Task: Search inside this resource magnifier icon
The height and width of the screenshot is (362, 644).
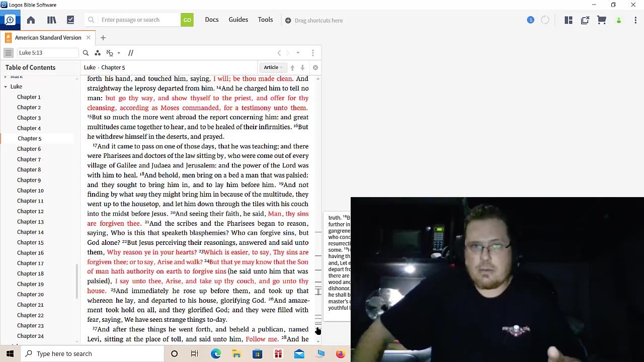Action: 86,53
